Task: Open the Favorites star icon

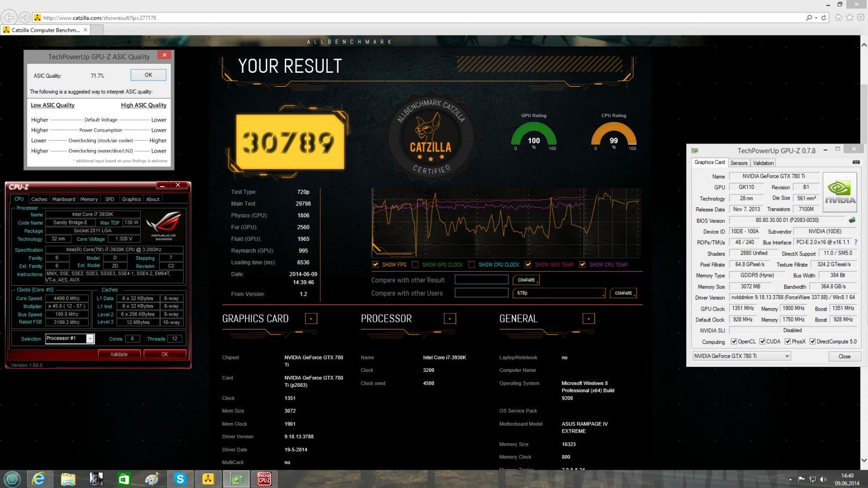Action: pyautogui.click(x=850, y=17)
